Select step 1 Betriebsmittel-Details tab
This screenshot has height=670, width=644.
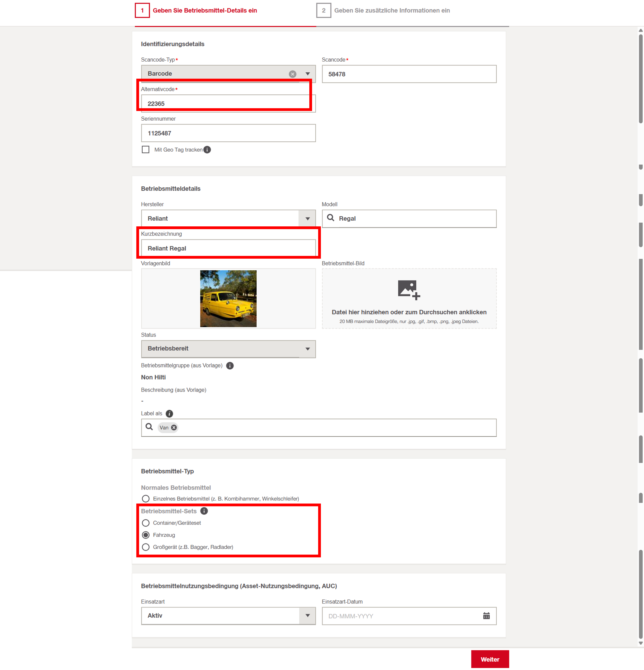[x=204, y=10]
